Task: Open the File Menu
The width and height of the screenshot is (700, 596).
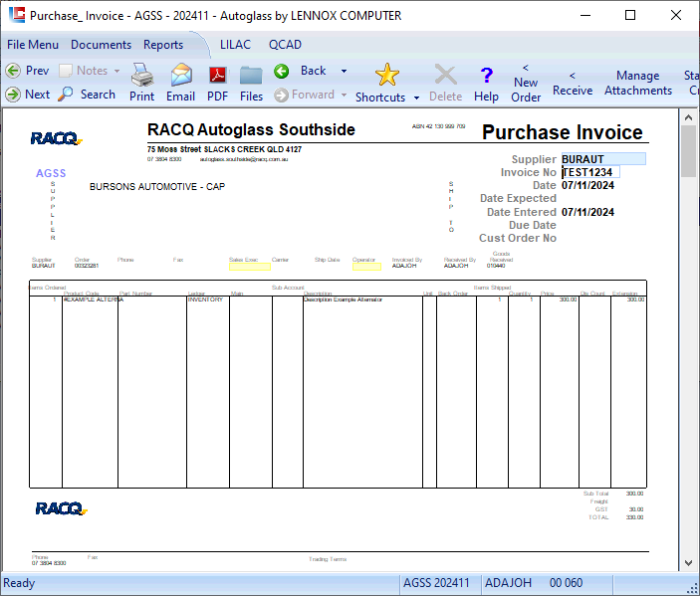Action: [33, 45]
